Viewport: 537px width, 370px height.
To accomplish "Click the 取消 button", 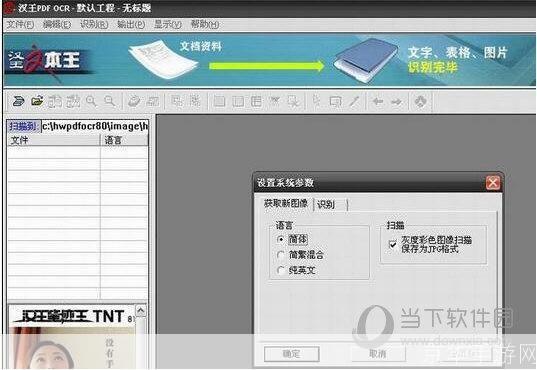I will click(x=378, y=354).
